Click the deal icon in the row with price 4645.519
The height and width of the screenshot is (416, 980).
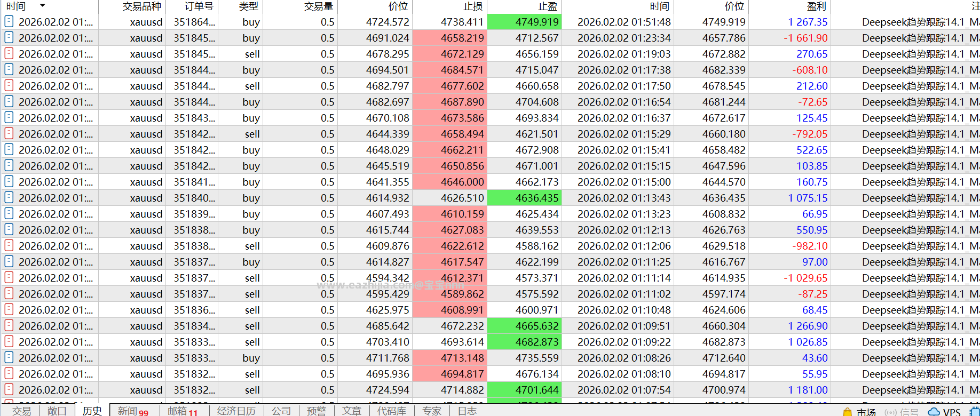(x=9, y=165)
